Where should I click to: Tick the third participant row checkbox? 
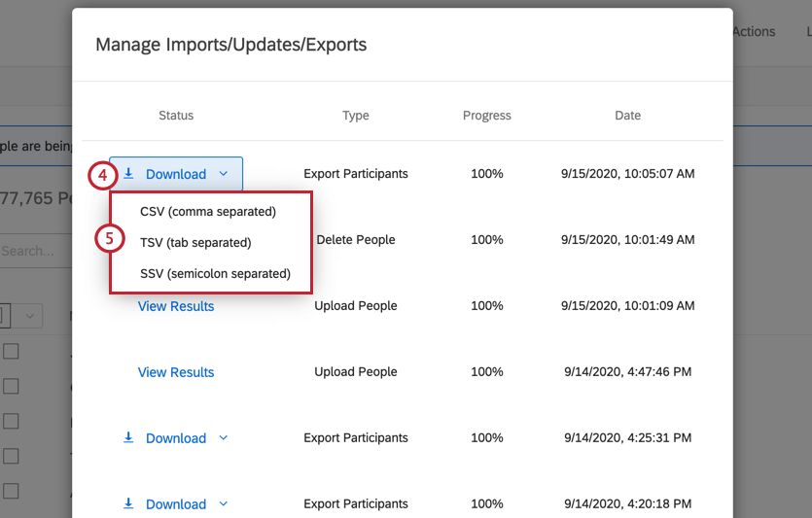click(11, 421)
